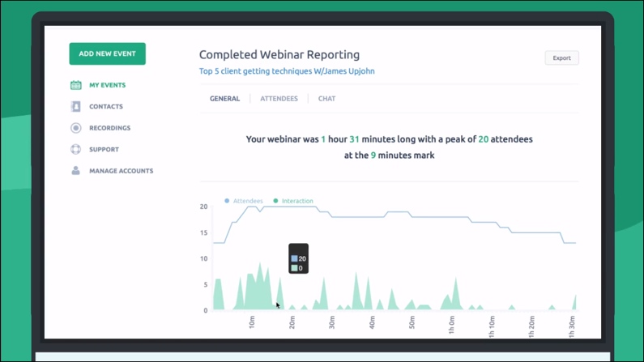Image resolution: width=644 pixels, height=362 pixels.
Task: Open the Top 5 client getting techniques link
Action: (287, 71)
